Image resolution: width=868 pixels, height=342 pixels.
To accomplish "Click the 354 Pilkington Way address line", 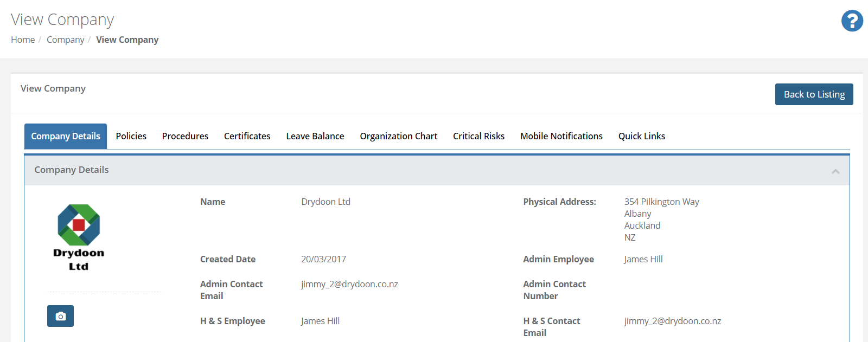I will click(662, 202).
